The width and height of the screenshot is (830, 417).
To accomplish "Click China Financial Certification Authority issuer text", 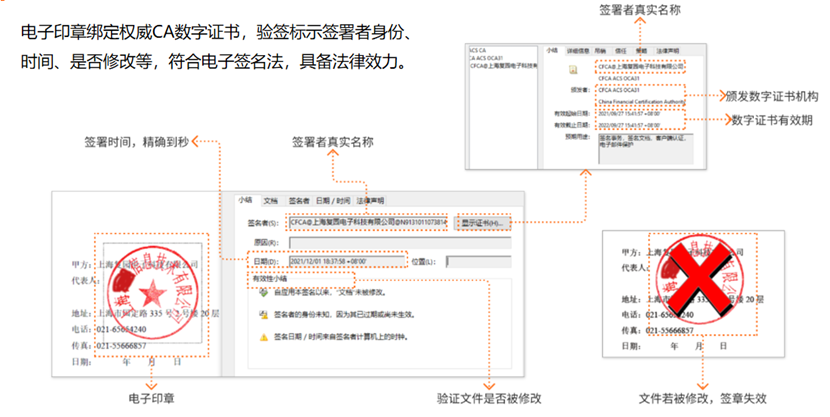I will (x=642, y=102).
